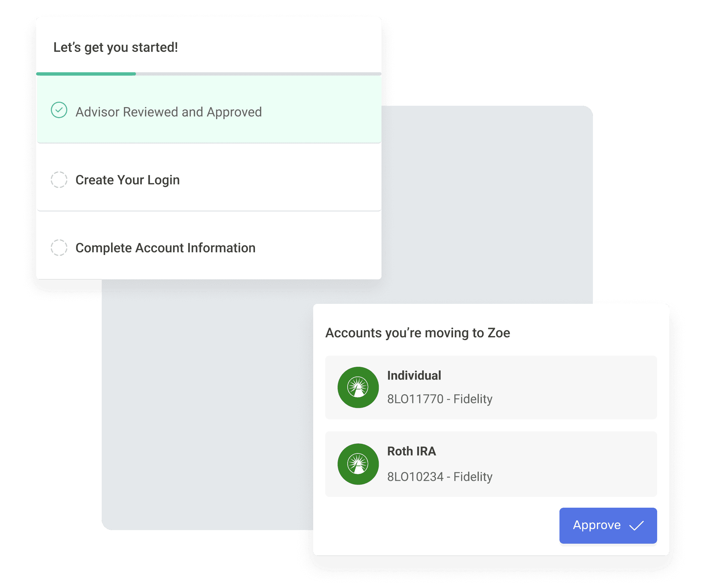Image resolution: width=704 pixels, height=588 pixels.
Task: Click the checkmark inside the Approve button
Action: point(637,526)
